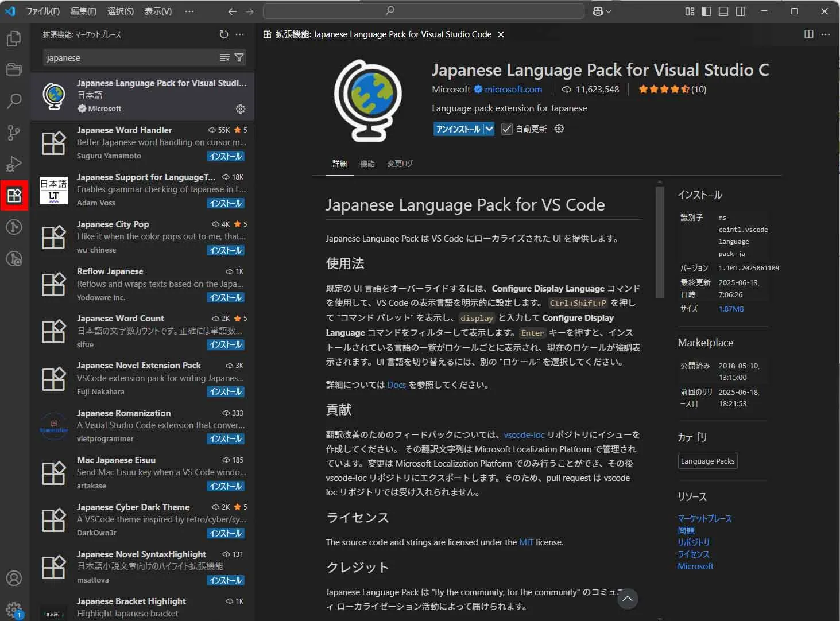Screen dimensions: 840x621
Task: Open the Search view in activity bar
Action: [14, 101]
